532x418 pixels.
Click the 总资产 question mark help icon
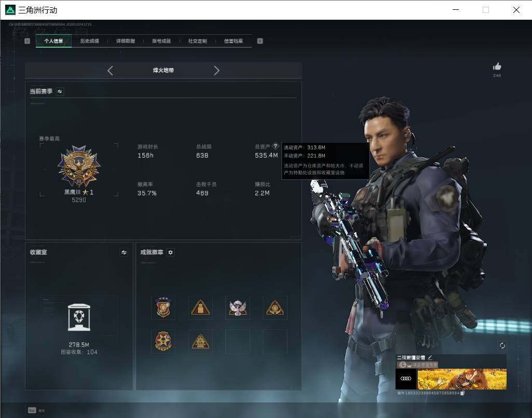click(276, 146)
